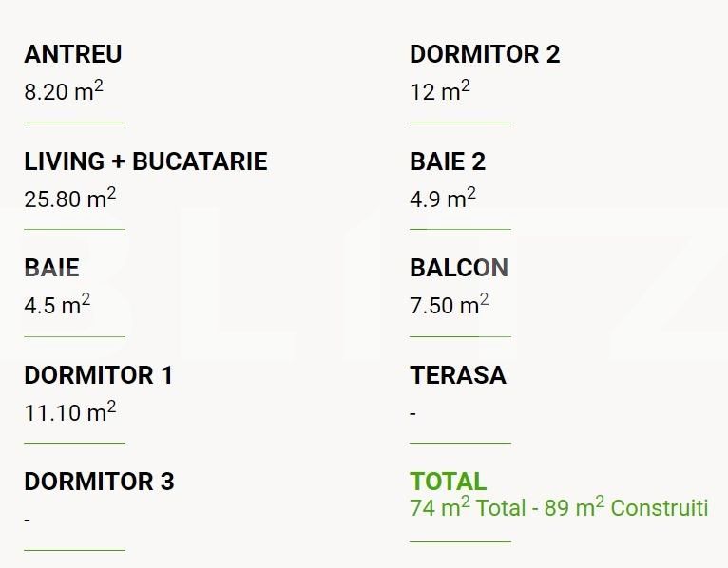The width and height of the screenshot is (728, 568).
Task: Click the DORMITOR 3 heading
Action: pos(99,482)
